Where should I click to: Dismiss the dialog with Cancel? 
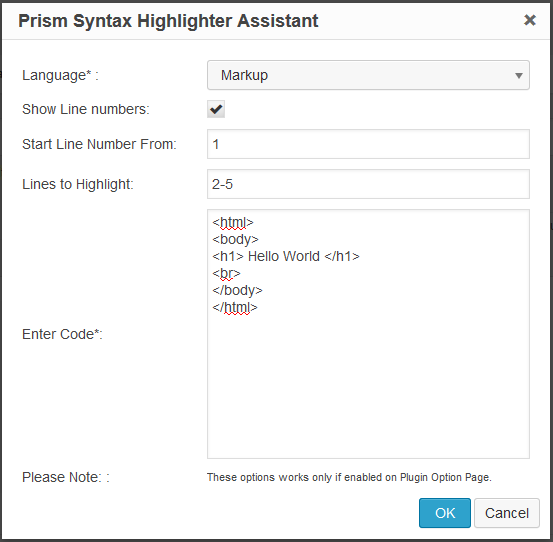point(507,513)
